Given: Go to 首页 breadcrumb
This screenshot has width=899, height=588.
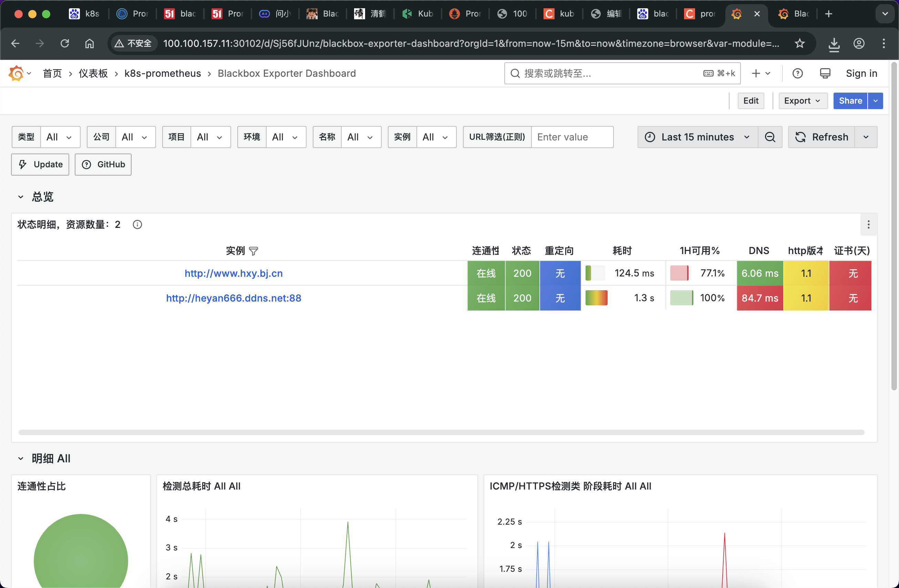Looking at the screenshot, I should point(52,73).
